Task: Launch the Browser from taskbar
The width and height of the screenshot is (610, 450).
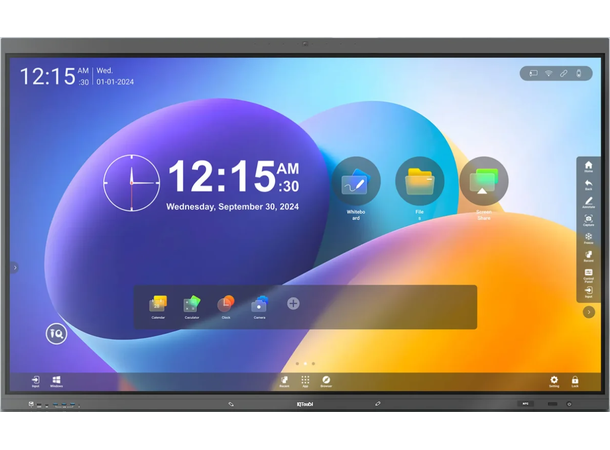Action: pyautogui.click(x=326, y=381)
